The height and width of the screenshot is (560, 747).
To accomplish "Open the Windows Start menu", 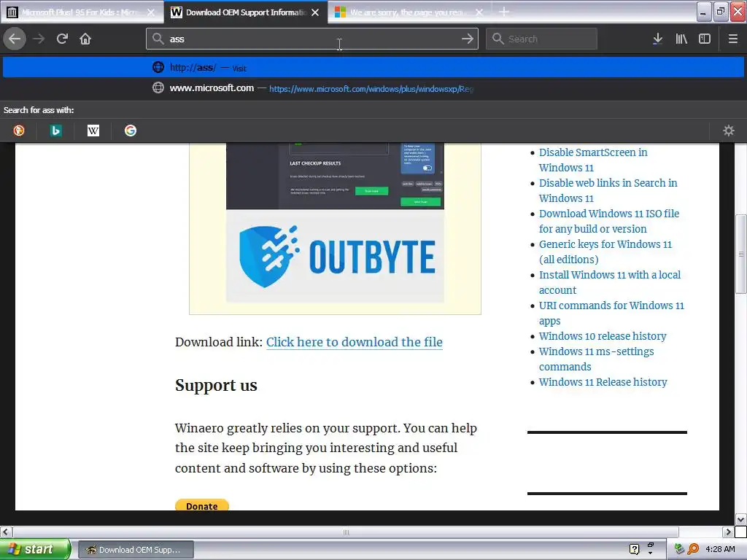I will click(35, 549).
